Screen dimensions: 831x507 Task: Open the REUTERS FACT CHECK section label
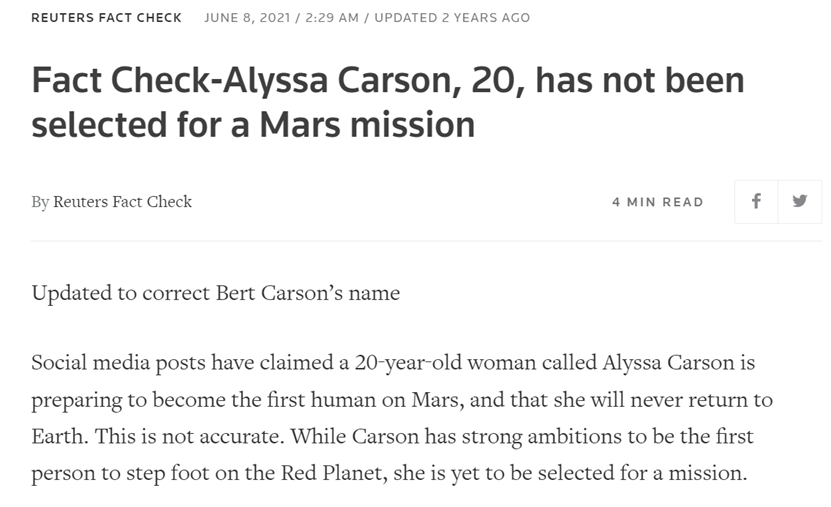(x=107, y=17)
